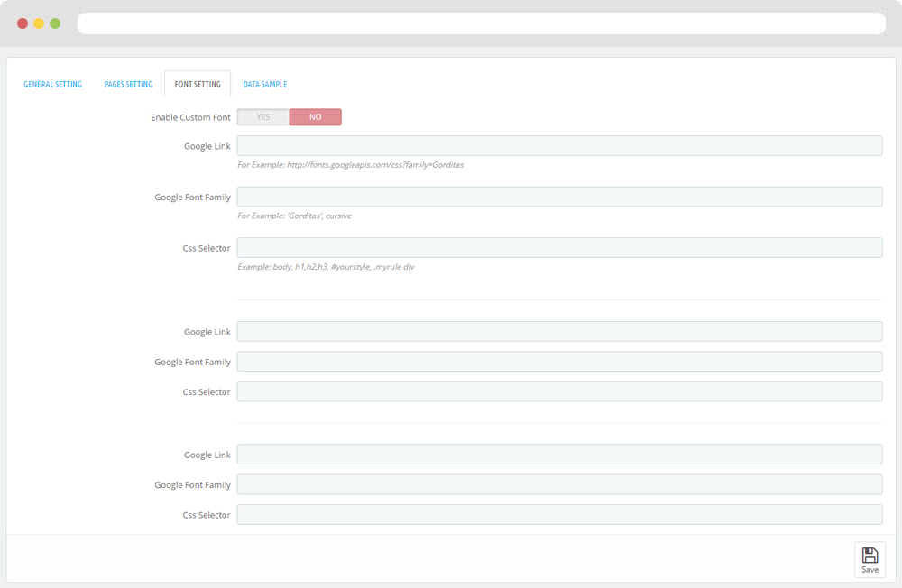
Task: Open the Data Sample tab
Action: (265, 84)
